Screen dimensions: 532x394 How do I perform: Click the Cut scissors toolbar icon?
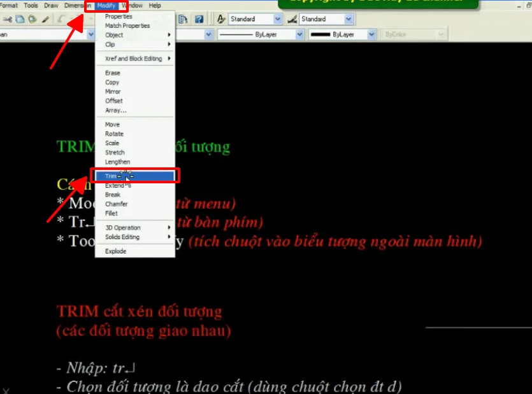(x=7, y=19)
